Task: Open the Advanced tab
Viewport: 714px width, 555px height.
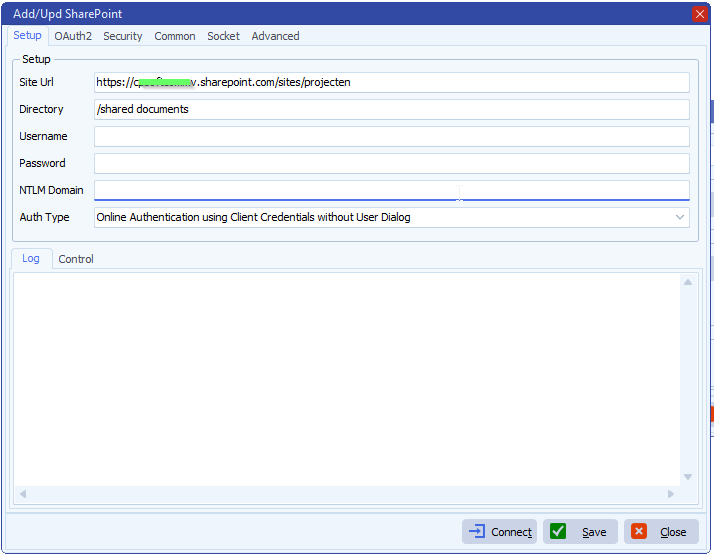Action: click(x=275, y=36)
